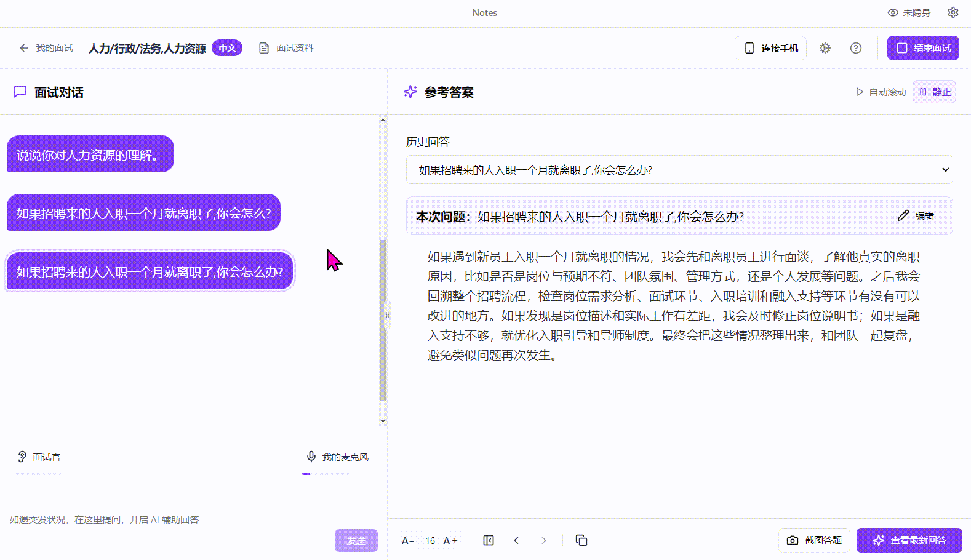Collapse the left panel icon
The image size is (971, 560).
coord(489,540)
